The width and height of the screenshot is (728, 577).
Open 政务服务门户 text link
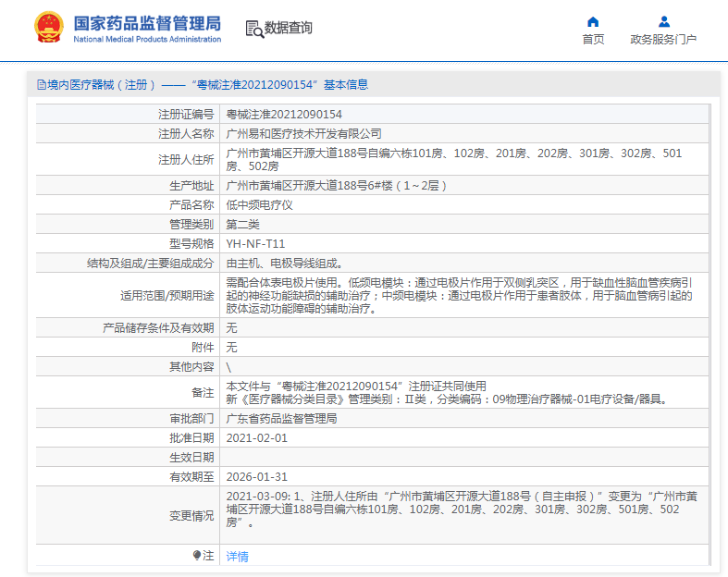tap(663, 40)
